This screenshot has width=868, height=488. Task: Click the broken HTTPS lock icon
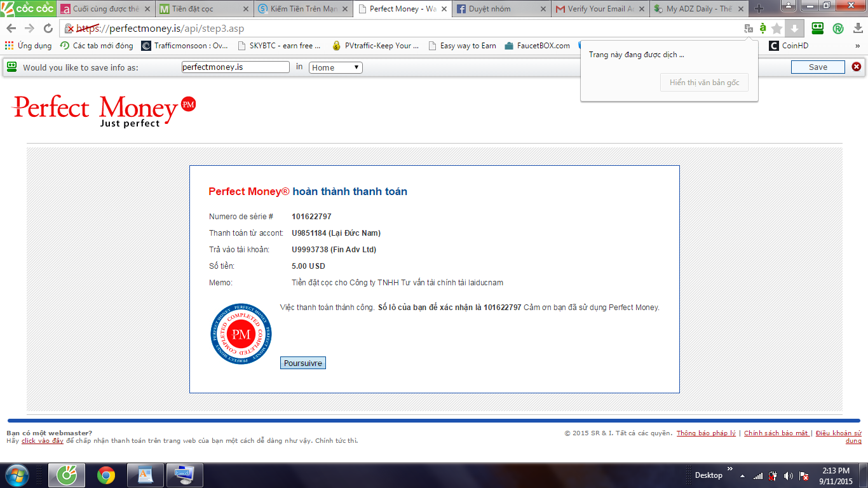point(70,29)
